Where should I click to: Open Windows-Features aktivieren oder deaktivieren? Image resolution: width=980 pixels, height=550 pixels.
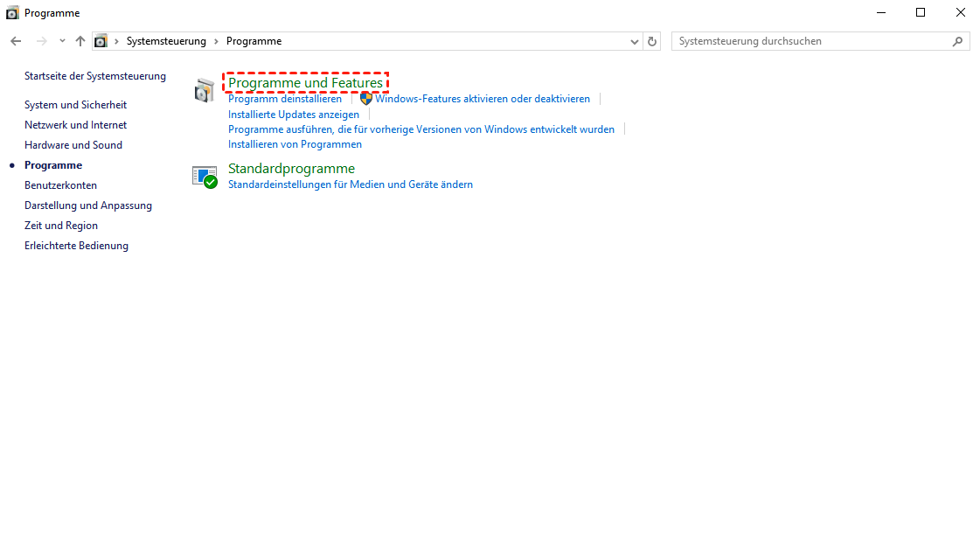(483, 99)
